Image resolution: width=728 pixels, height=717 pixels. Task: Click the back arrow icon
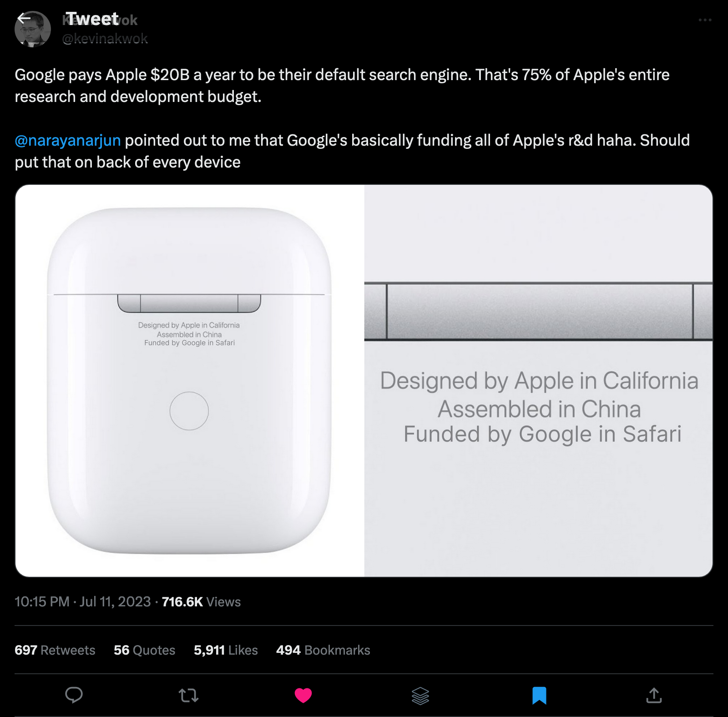tap(24, 19)
